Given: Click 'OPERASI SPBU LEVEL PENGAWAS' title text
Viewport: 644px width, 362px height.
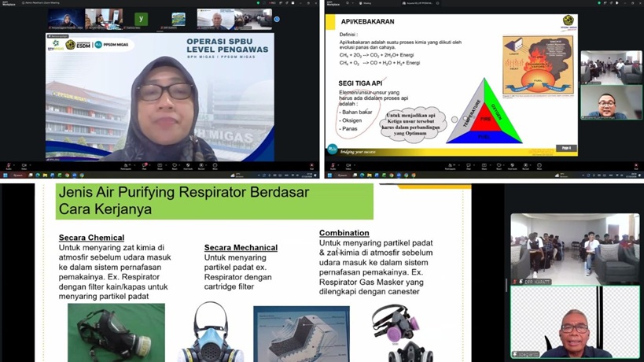Looking at the screenshot, I should [227, 45].
